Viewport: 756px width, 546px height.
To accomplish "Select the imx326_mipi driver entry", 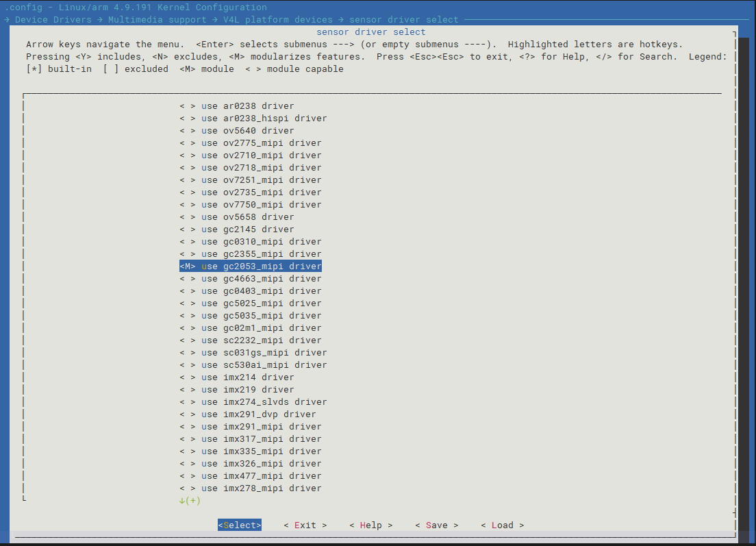I will click(x=250, y=464).
